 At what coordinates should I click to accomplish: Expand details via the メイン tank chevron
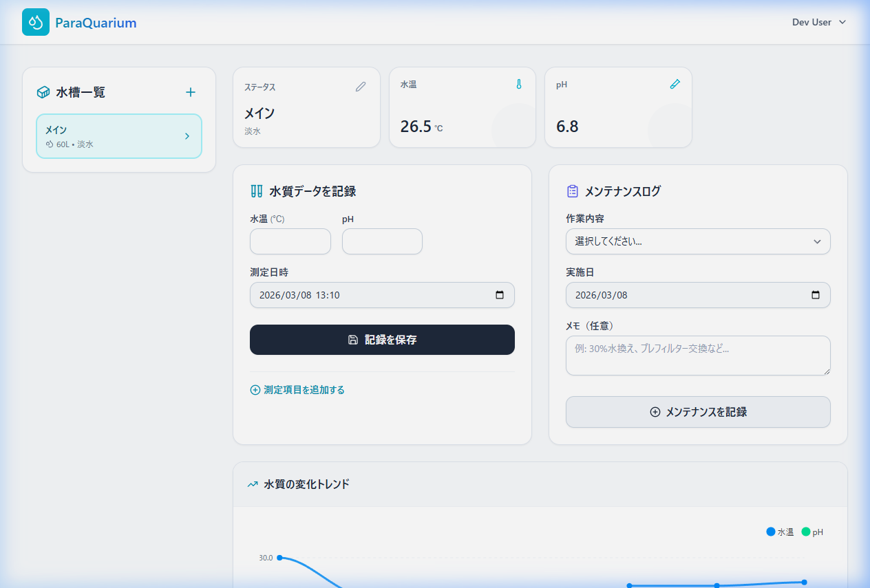(187, 136)
